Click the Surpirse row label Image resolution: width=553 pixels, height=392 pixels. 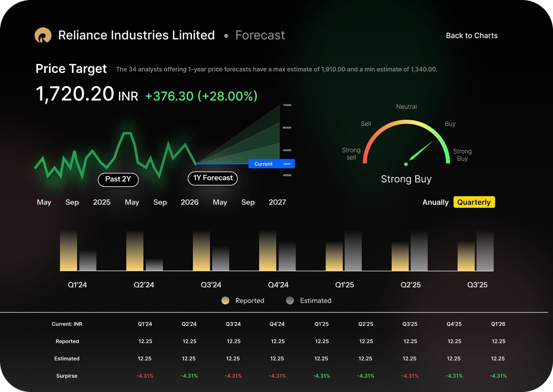[x=67, y=376]
